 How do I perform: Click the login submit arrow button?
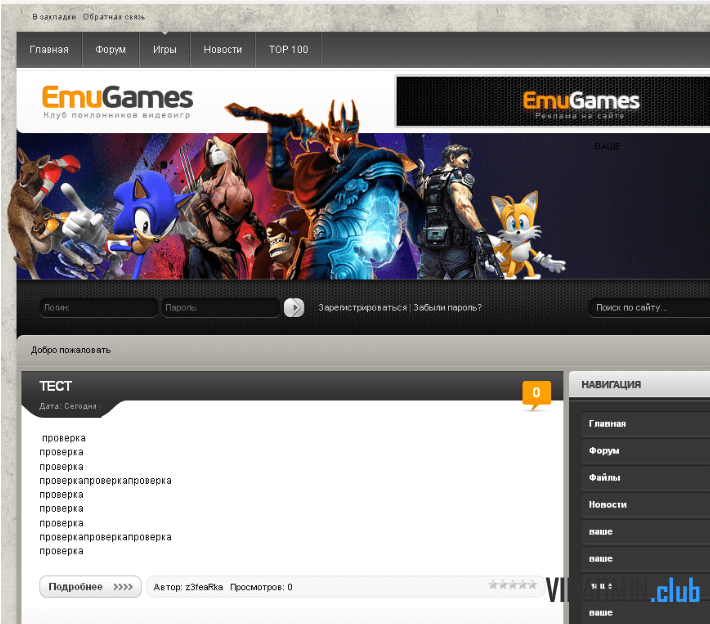[x=294, y=307]
